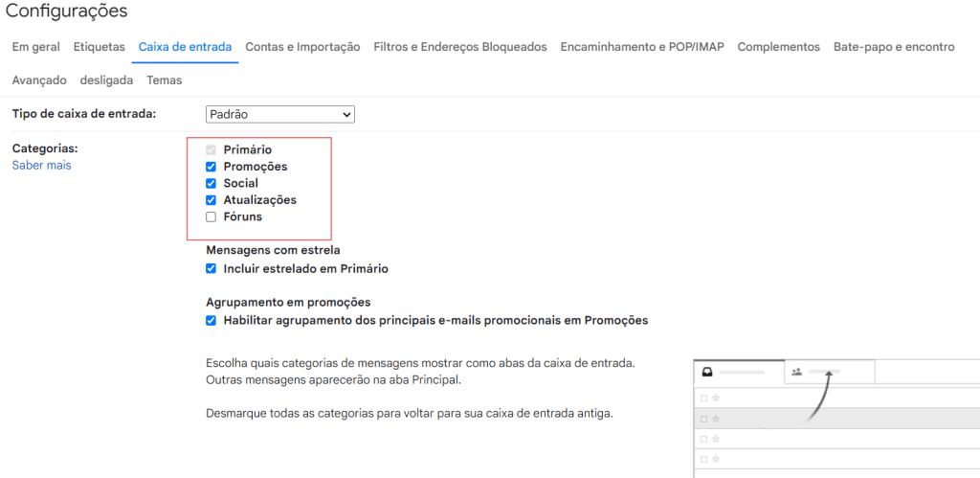Toggle Habilitar agrupamento em Promoções checkbox
Image resolution: width=980 pixels, height=478 pixels.
[x=212, y=321]
